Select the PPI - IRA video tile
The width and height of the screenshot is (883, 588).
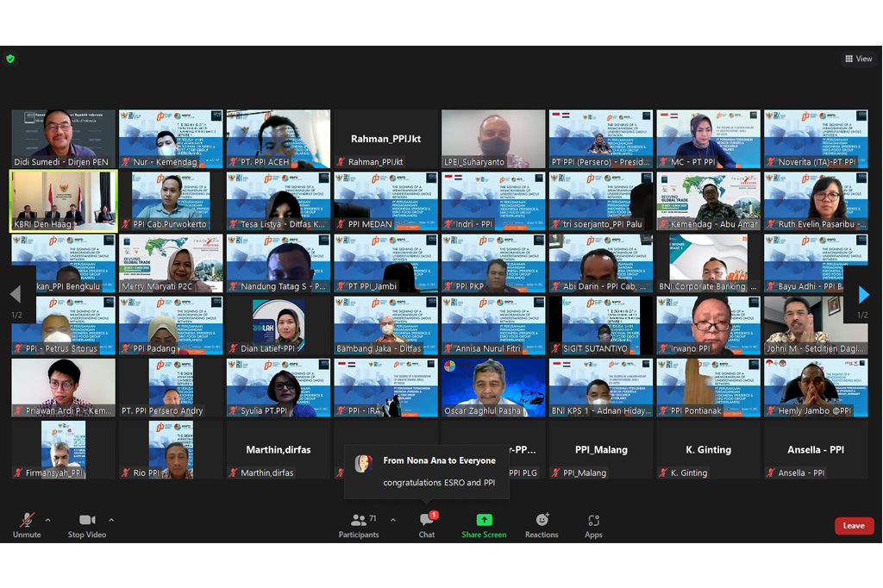385,388
